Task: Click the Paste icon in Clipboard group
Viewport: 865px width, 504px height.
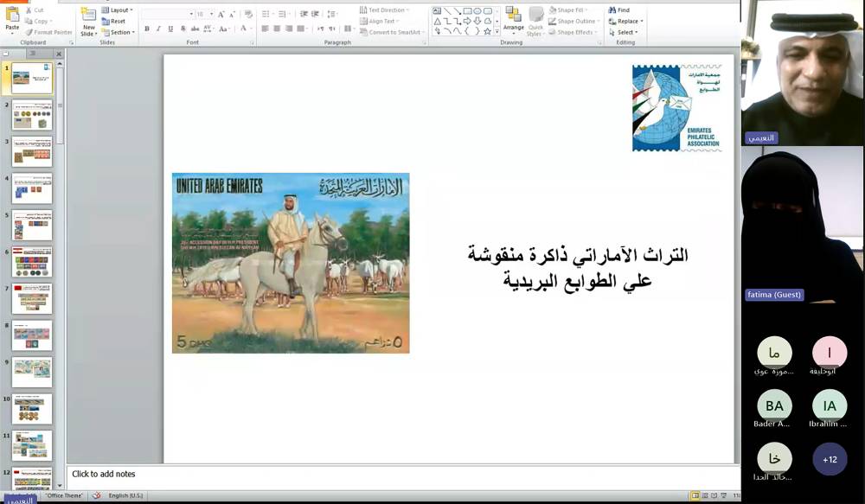Action: tap(12, 17)
